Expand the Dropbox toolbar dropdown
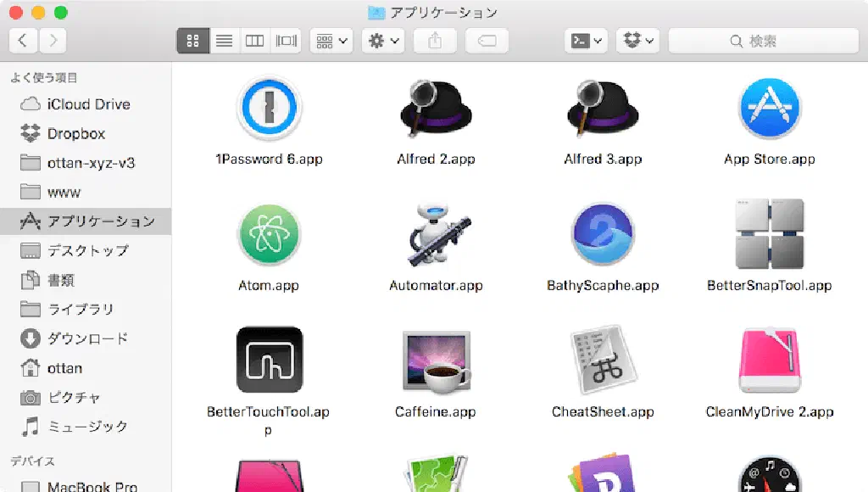This screenshot has width=868, height=492. 637,41
